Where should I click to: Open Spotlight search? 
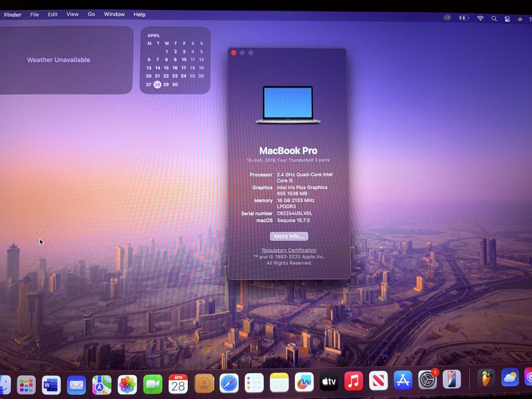(x=494, y=19)
